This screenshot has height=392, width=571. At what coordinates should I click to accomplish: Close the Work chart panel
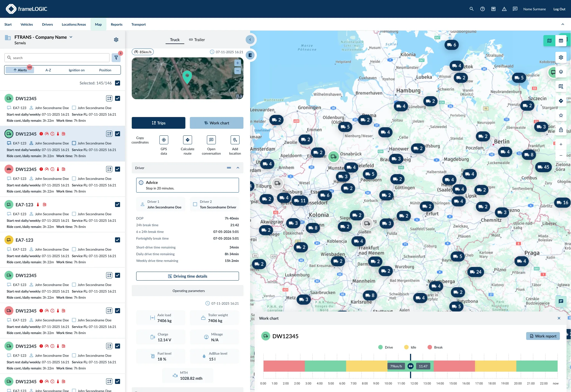559,318
